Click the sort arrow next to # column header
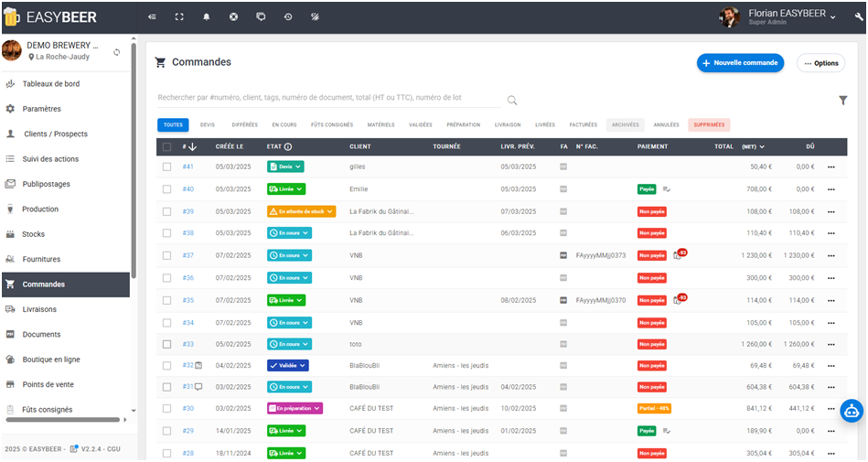 tap(193, 146)
